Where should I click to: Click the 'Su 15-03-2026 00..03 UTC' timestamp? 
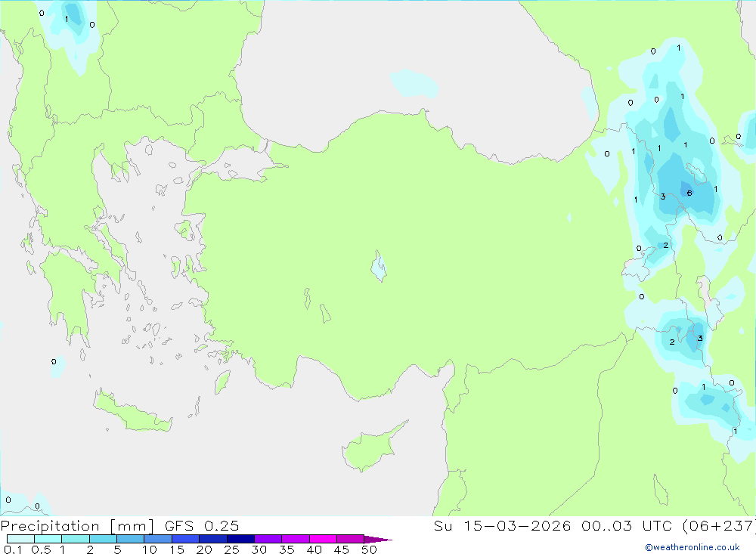tap(553, 525)
